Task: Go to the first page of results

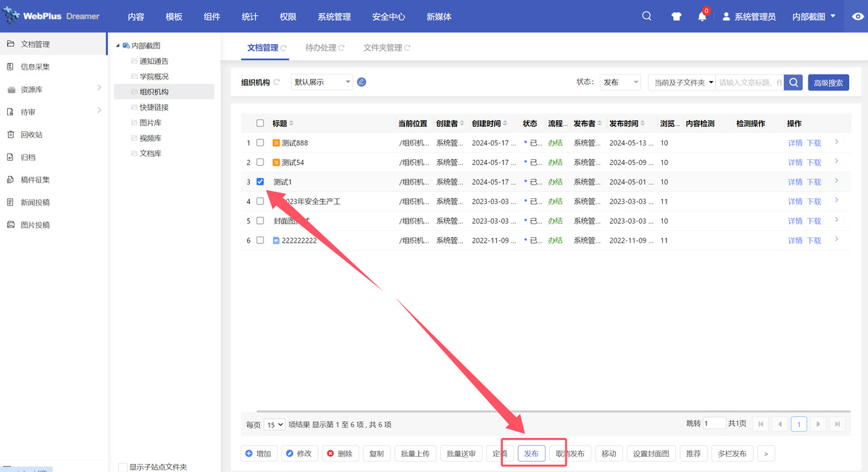Action: pos(761,424)
